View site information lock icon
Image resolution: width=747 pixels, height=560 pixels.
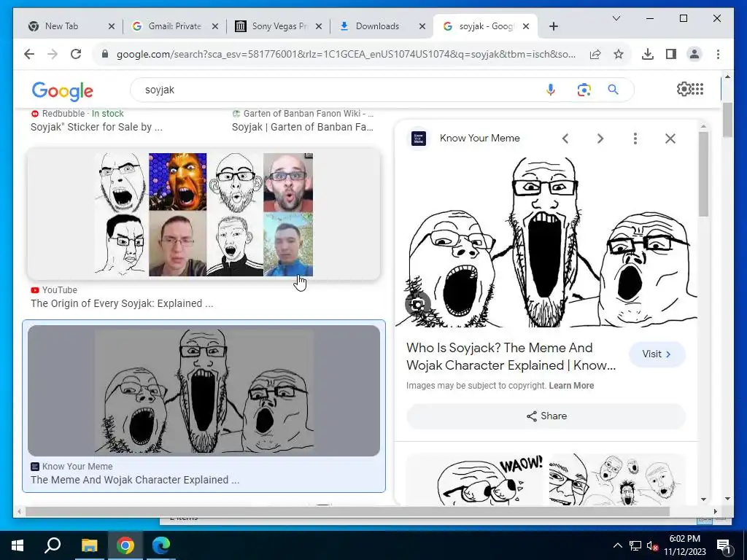coord(105,54)
